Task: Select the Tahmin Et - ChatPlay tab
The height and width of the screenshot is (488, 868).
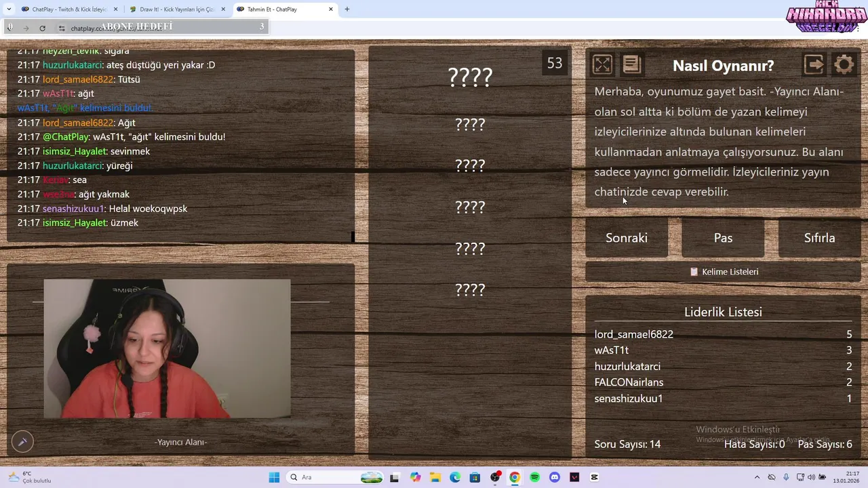Action: pyautogui.click(x=285, y=9)
